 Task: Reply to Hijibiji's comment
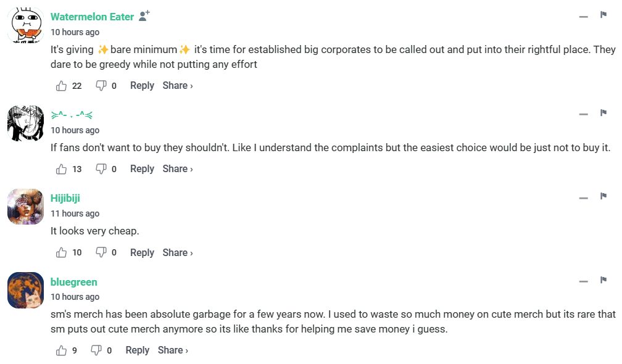142,252
